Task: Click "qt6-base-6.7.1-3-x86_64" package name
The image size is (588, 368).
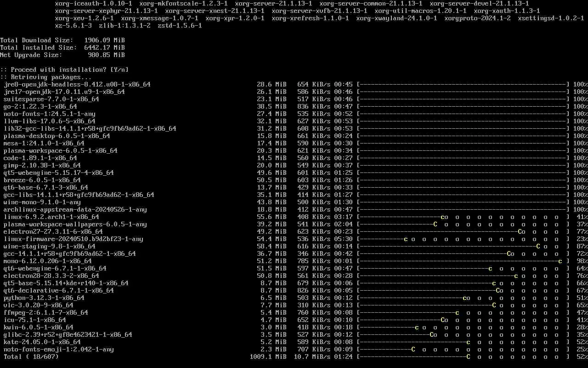Action: point(46,187)
